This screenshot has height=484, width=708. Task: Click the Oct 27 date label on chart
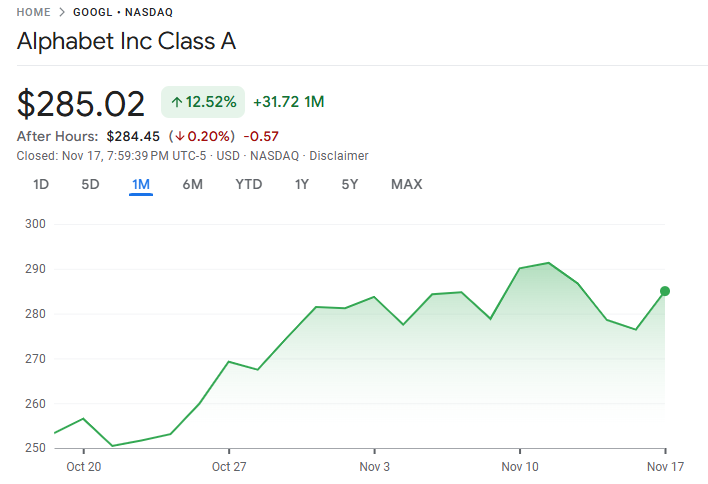229,467
